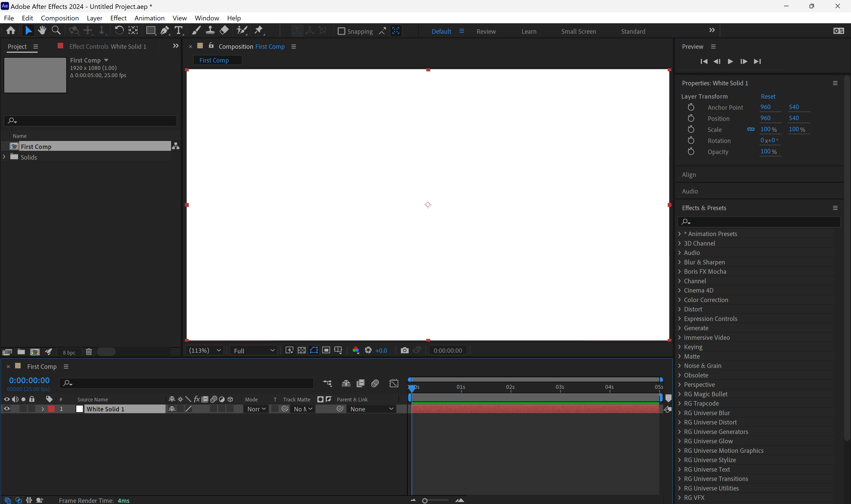851x504 pixels.
Task: Take a composition snapshot
Action: 404,350
